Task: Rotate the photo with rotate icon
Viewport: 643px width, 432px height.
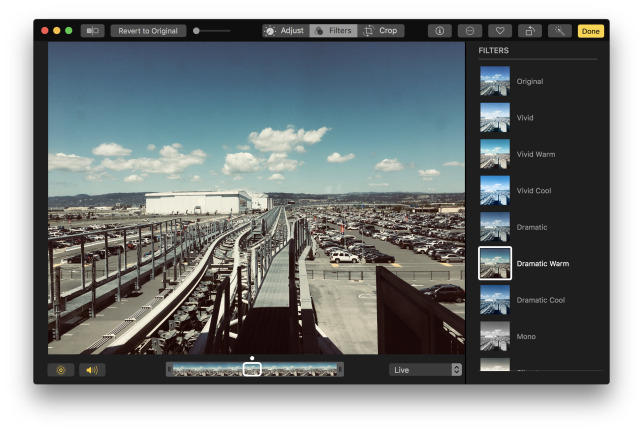Action: [x=530, y=31]
